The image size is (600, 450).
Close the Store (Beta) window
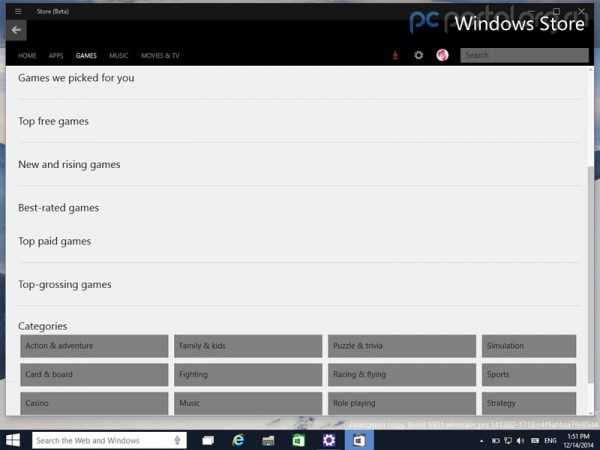pyautogui.click(x=582, y=11)
